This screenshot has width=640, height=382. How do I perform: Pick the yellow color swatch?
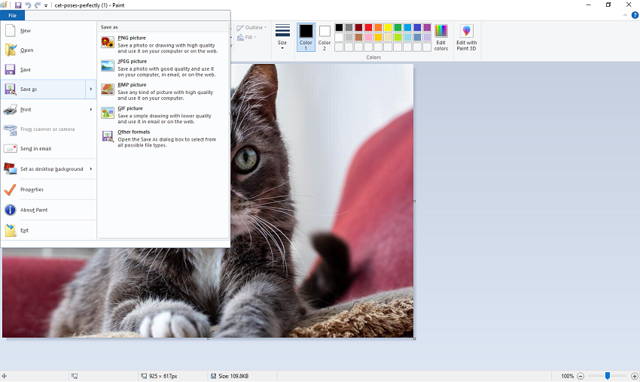tap(388, 27)
